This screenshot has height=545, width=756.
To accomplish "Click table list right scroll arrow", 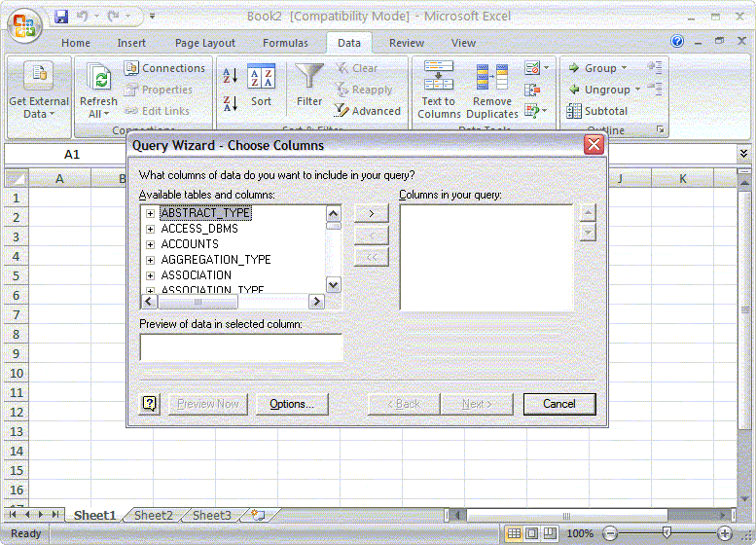I will (x=316, y=302).
